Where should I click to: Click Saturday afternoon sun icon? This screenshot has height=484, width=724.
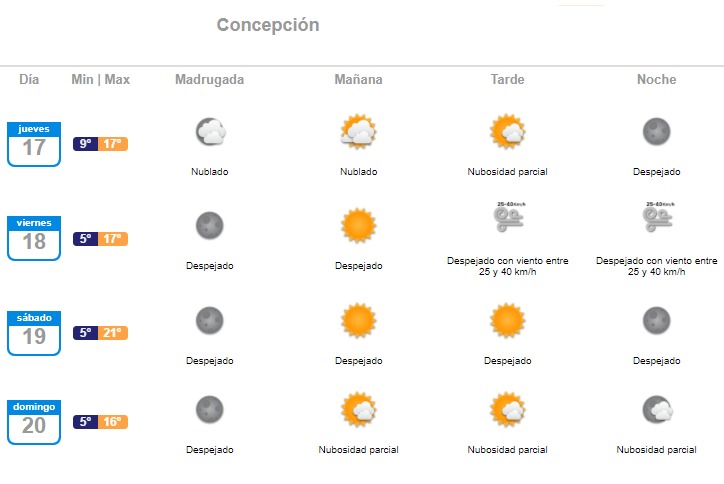(507, 319)
